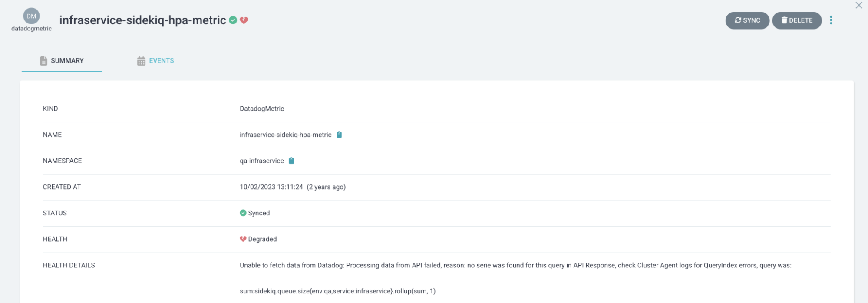Click the green synced checkmark beside the title

point(233,20)
